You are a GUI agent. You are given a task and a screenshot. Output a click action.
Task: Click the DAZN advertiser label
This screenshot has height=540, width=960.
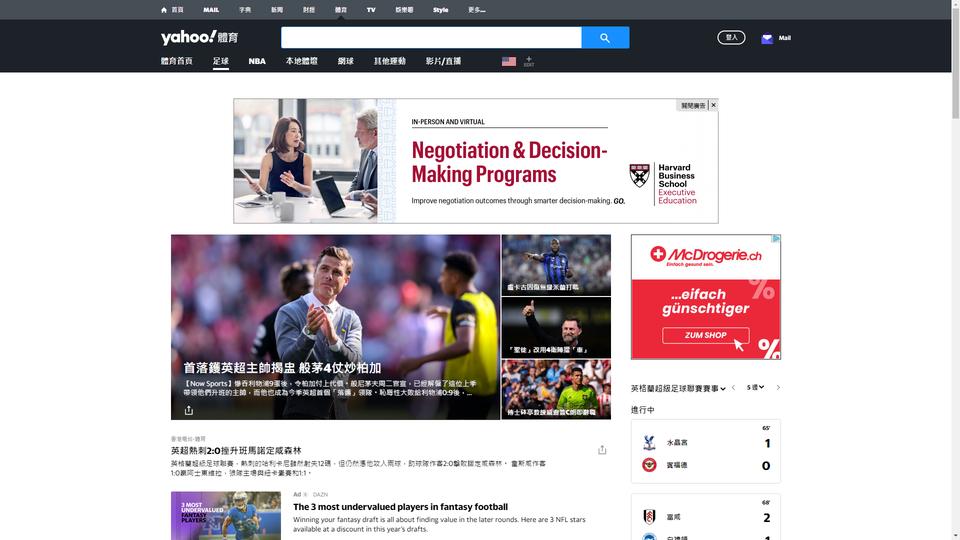coord(320,494)
